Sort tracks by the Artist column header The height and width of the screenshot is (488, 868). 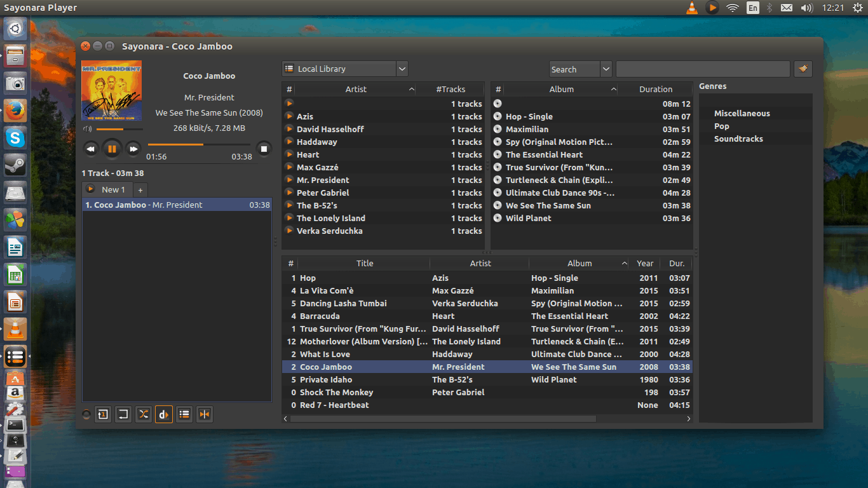[480, 263]
